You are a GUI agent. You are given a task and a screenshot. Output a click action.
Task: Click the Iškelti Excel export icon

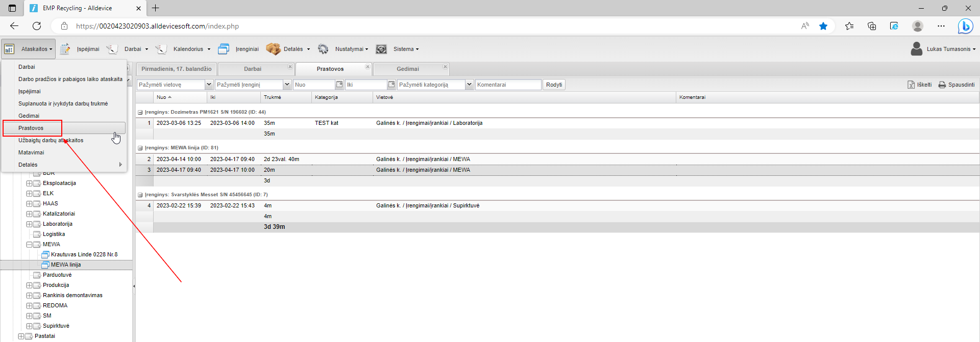point(911,85)
